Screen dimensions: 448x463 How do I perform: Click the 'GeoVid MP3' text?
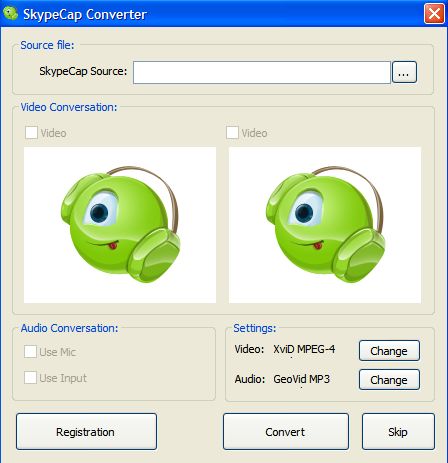coord(301,379)
